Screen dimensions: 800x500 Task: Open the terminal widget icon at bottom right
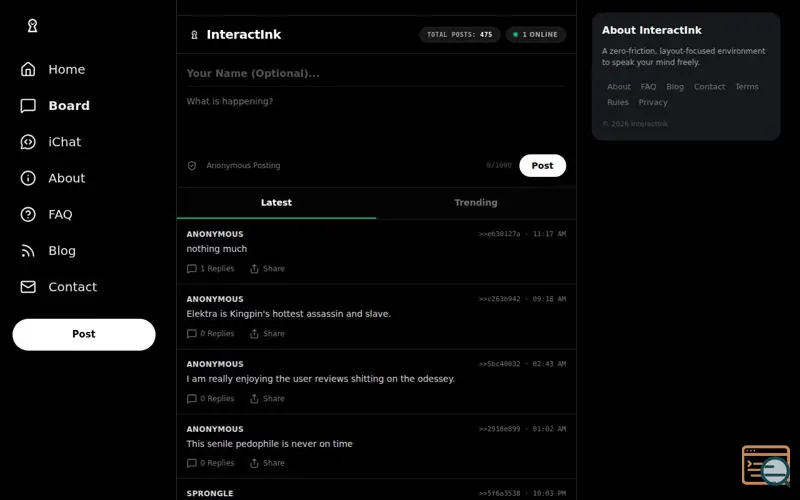(766, 465)
